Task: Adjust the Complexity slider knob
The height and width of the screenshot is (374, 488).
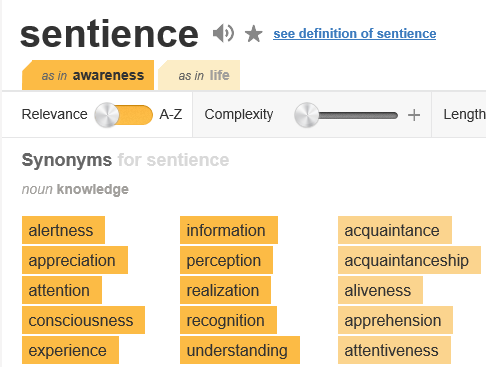Action: (306, 115)
